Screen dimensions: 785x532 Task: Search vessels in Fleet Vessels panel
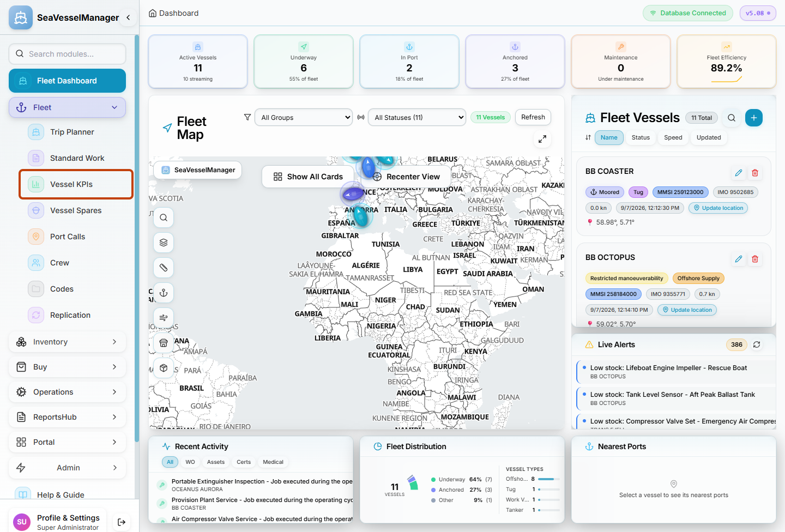tap(732, 118)
